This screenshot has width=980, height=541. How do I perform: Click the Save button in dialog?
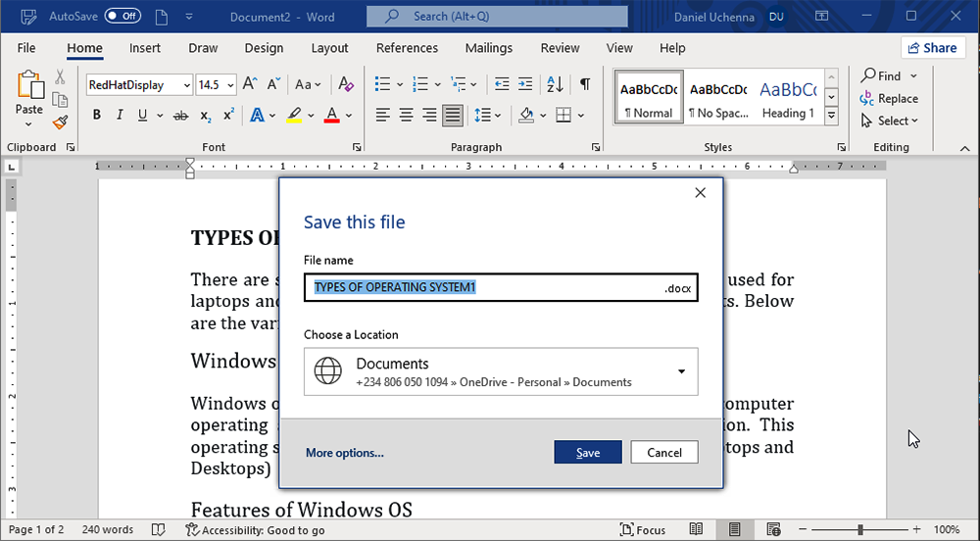click(x=588, y=452)
